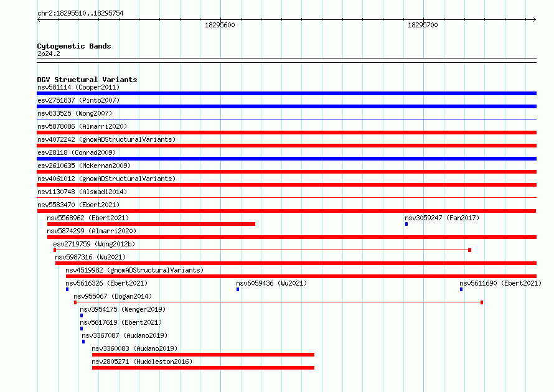The height and width of the screenshot is (392, 554).
Task: Click the small blue marker of nsv5611690
Action: tap(461, 289)
